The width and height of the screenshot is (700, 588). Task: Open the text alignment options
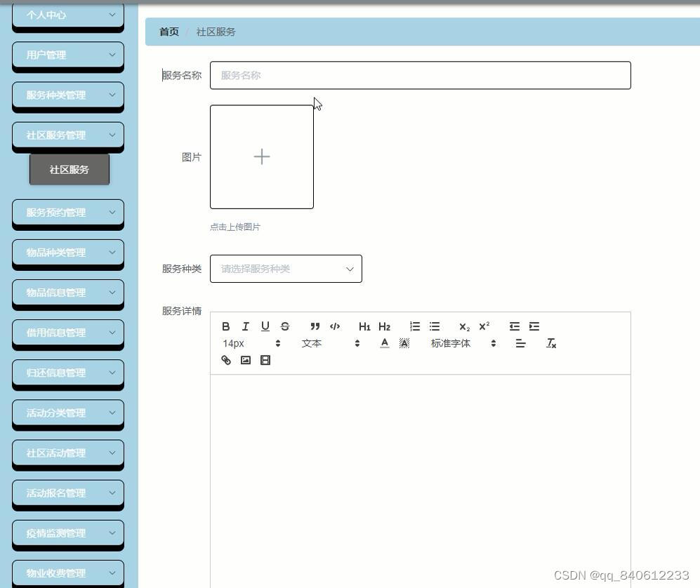coord(520,343)
